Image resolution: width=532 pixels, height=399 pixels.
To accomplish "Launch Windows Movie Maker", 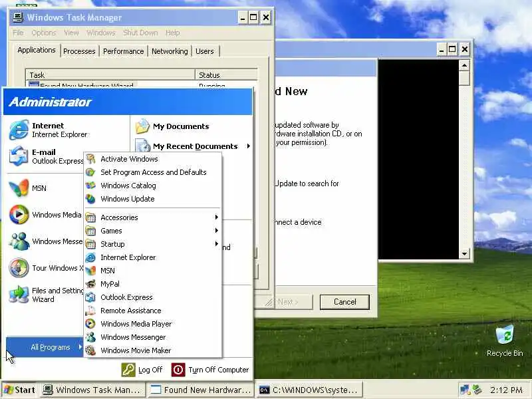I will 153,350.
